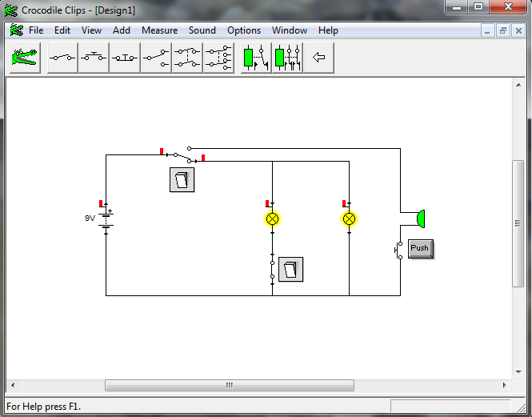Click the back arrow toolbar button
This screenshot has width=532, height=417.
click(x=318, y=58)
